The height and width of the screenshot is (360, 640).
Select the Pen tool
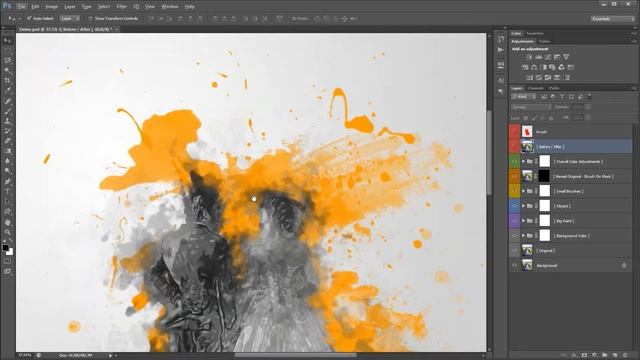[7, 181]
